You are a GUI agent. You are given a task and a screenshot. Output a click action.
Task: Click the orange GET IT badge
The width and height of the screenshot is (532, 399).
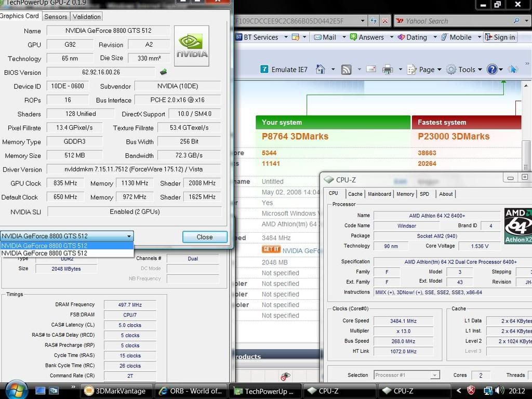[271, 249]
